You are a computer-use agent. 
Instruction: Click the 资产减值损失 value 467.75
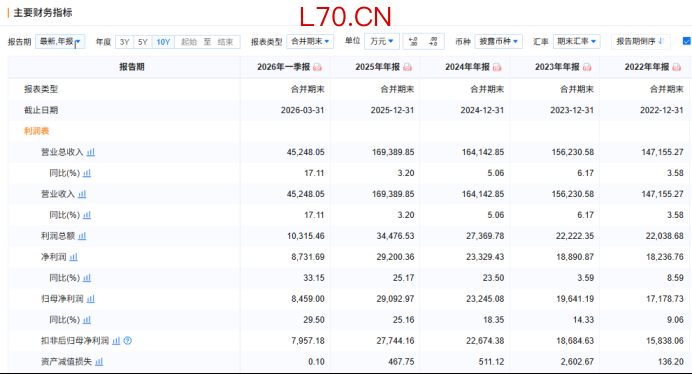[401, 362]
